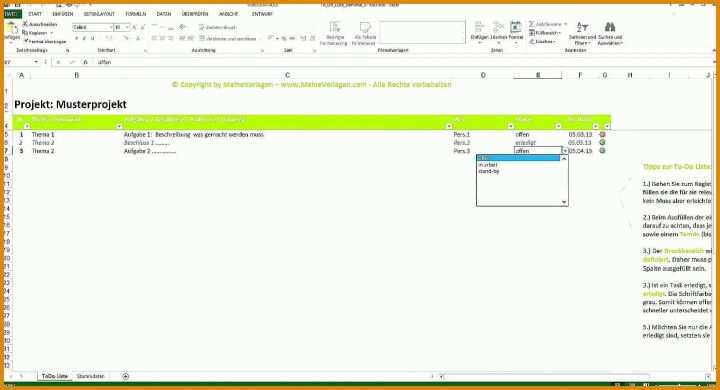720x390 pixels.
Task: Toggle bold formatting
Action: coord(76,39)
